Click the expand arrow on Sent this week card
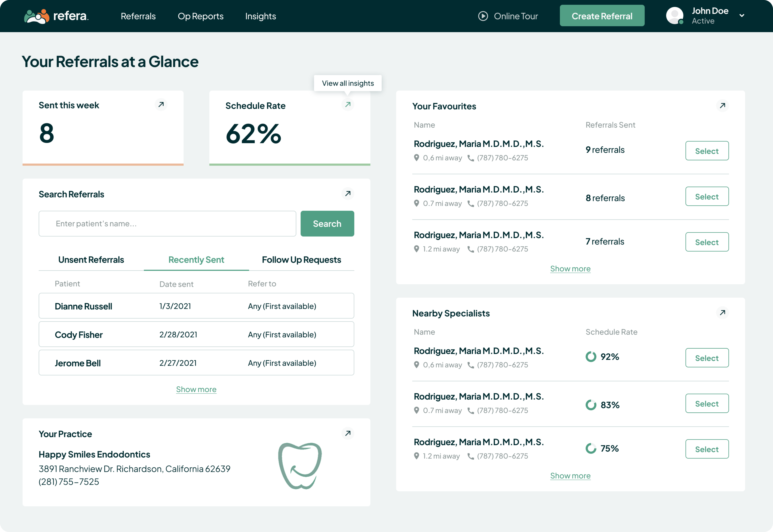Screen dimensions: 773x532 [161, 105]
